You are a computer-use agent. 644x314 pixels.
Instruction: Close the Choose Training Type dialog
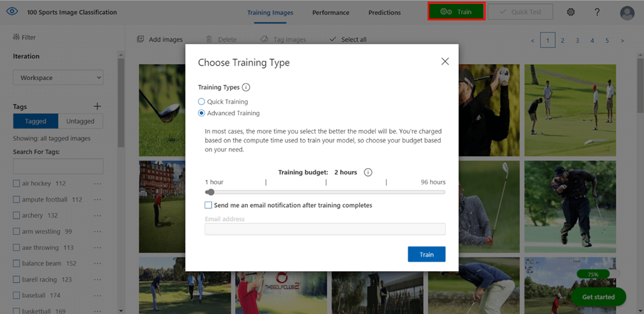click(445, 61)
